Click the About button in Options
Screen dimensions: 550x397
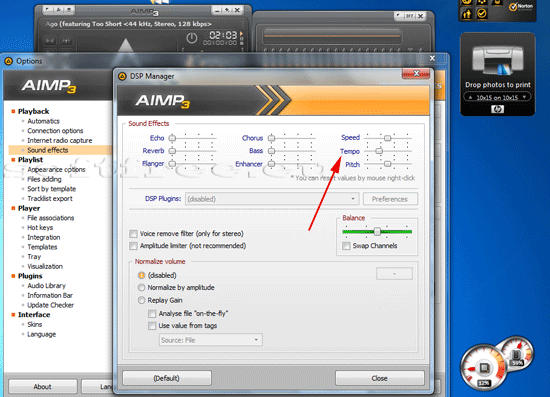42,386
